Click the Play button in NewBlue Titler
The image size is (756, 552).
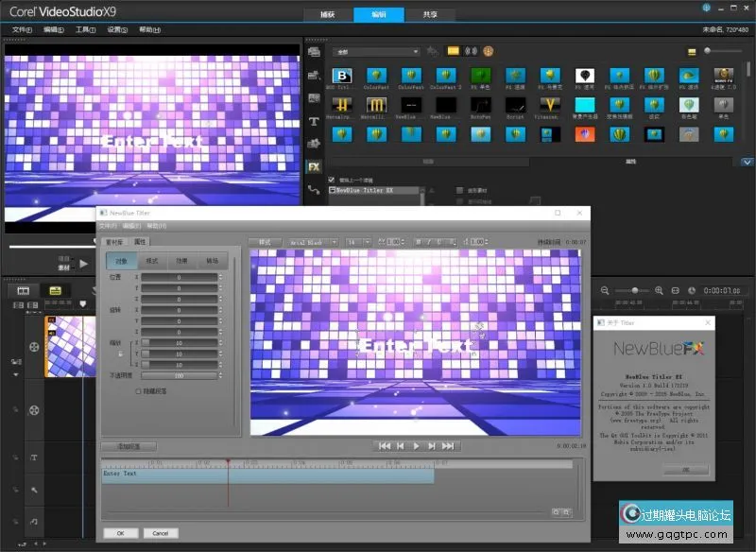pyautogui.click(x=416, y=445)
